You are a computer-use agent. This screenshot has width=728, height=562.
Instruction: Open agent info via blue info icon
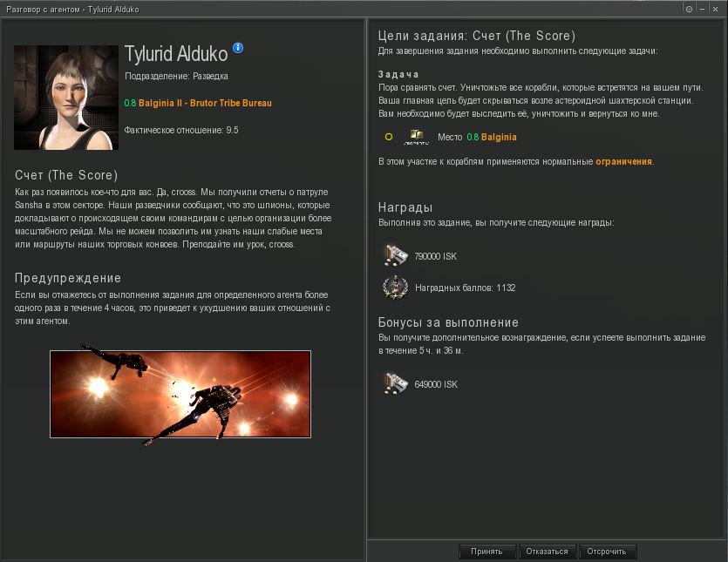238,48
